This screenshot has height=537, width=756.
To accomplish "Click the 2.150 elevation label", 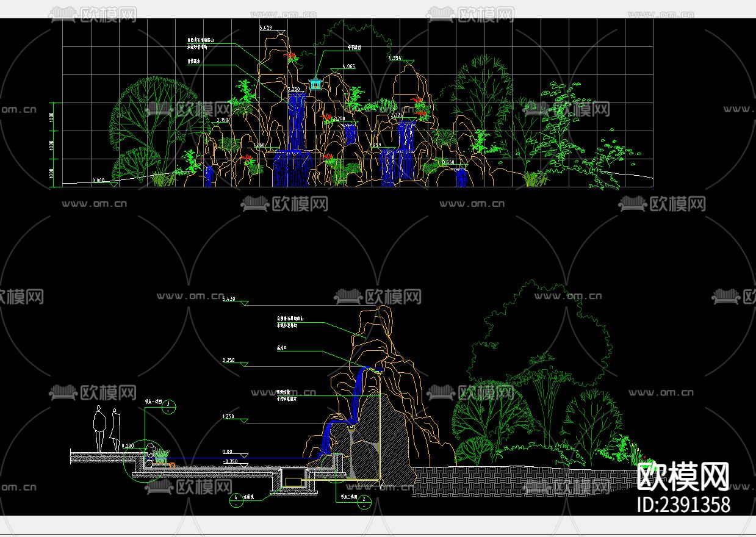I will [x=221, y=120].
